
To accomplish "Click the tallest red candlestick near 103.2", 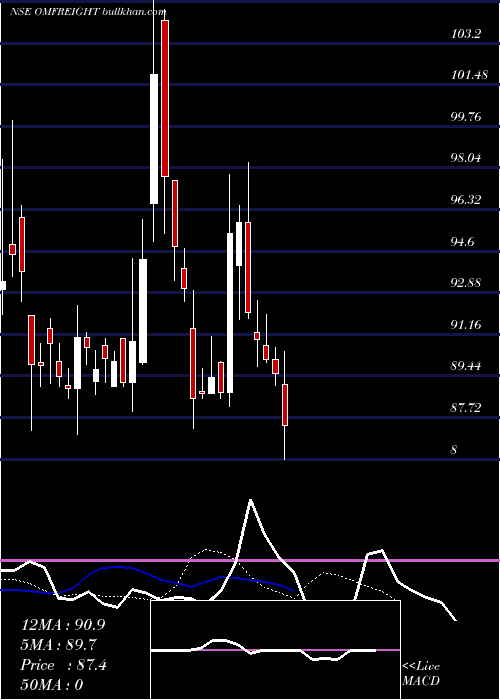I will (x=165, y=98).
